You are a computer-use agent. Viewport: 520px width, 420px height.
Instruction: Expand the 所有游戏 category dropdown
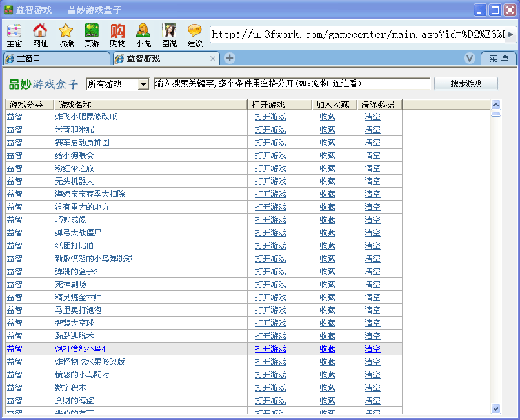[143, 85]
